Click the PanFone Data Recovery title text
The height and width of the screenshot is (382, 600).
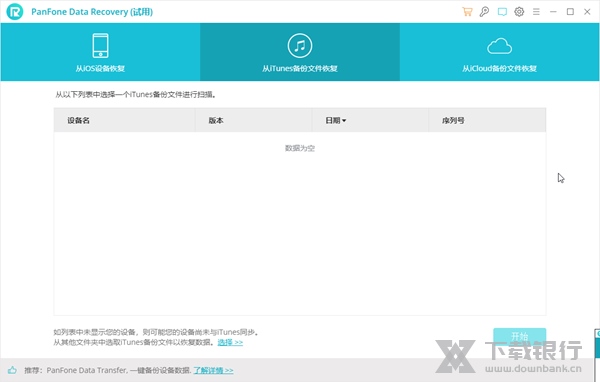coord(92,12)
